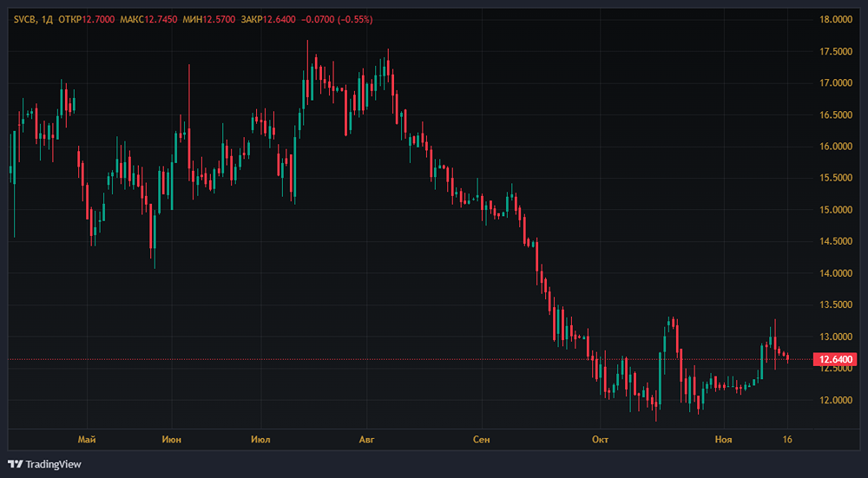Click the 16 date axis label
Viewport: 868px width, 478px height.
coord(788,440)
